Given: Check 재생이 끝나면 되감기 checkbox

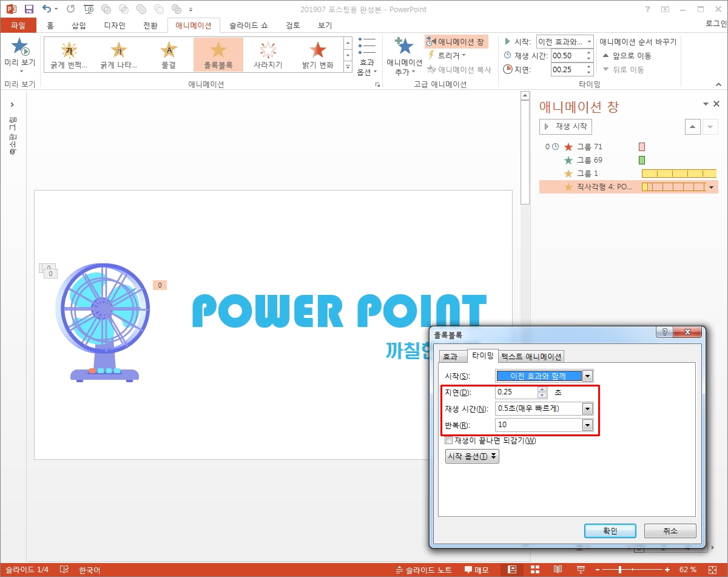Looking at the screenshot, I should click(449, 440).
